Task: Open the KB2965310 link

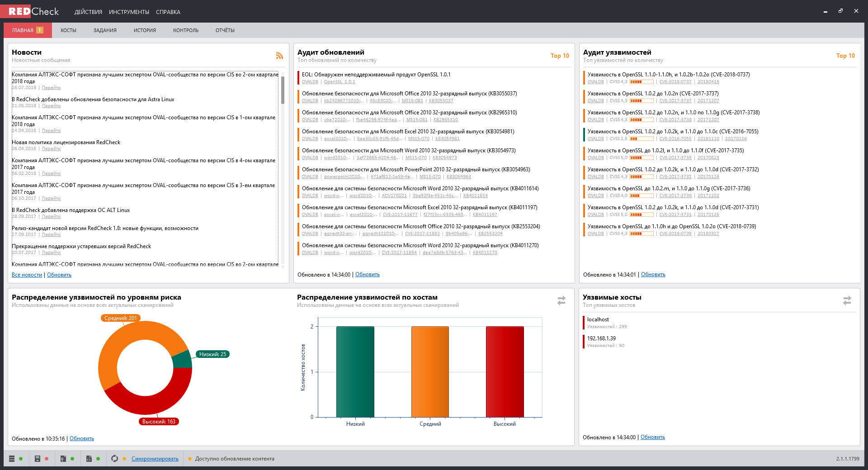Action: 446,120
